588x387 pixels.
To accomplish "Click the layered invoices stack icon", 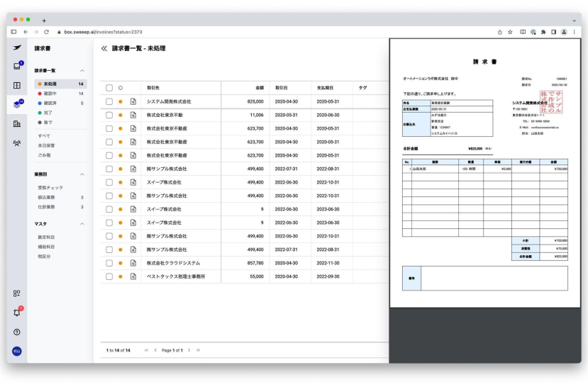I will [17, 104].
